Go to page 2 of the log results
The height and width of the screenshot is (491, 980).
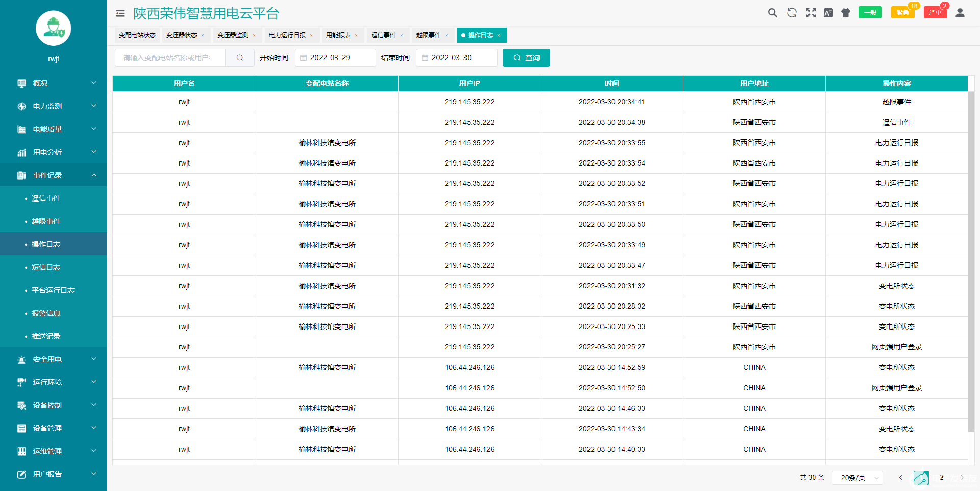click(942, 478)
